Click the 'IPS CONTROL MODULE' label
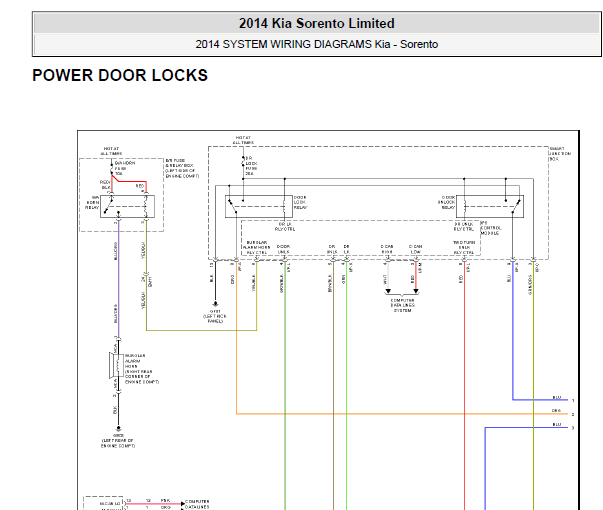The width and height of the screenshot is (603, 510). tap(491, 228)
